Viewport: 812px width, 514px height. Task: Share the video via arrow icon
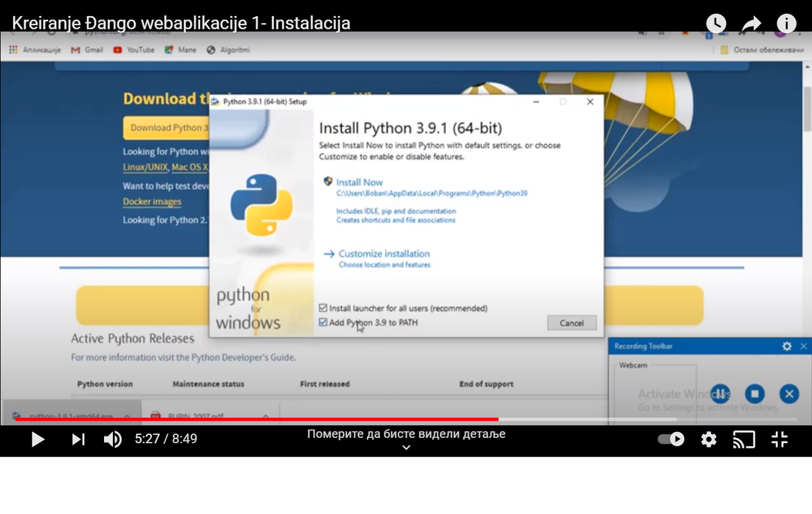(x=751, y=24)
